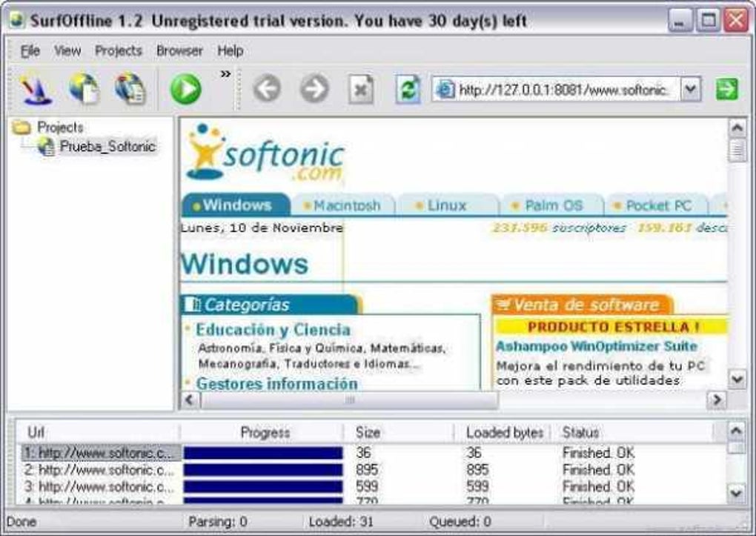This screenshot has width=756, height=536.
Task: Stop page loading with the X icon
Action: pyautogui.click(x=361, y=89)
